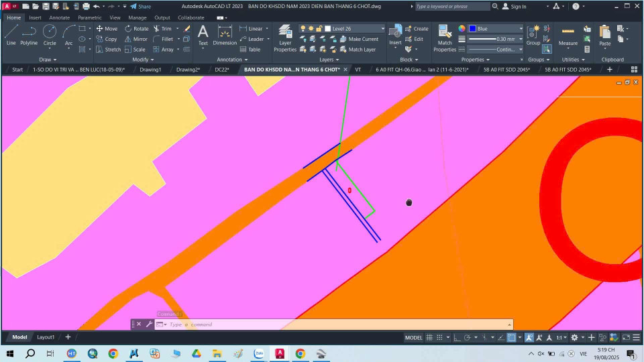
Task: Open the Blue object color selector
Action: 495,29
